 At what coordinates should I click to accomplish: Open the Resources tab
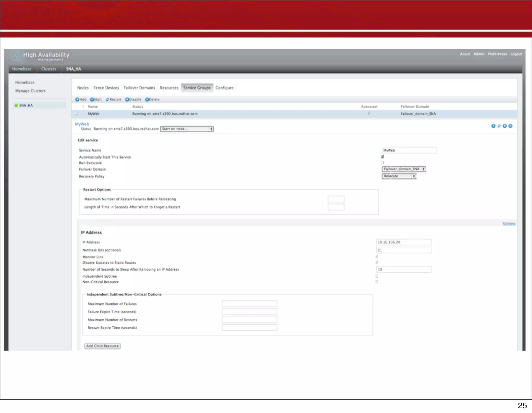pos(169,88)
